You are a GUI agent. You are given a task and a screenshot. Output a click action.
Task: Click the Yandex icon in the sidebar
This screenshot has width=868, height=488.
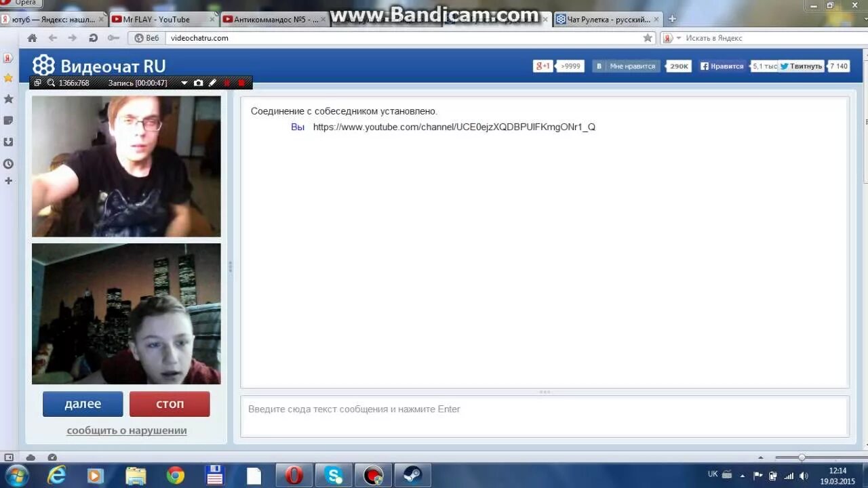click(8, 58)
